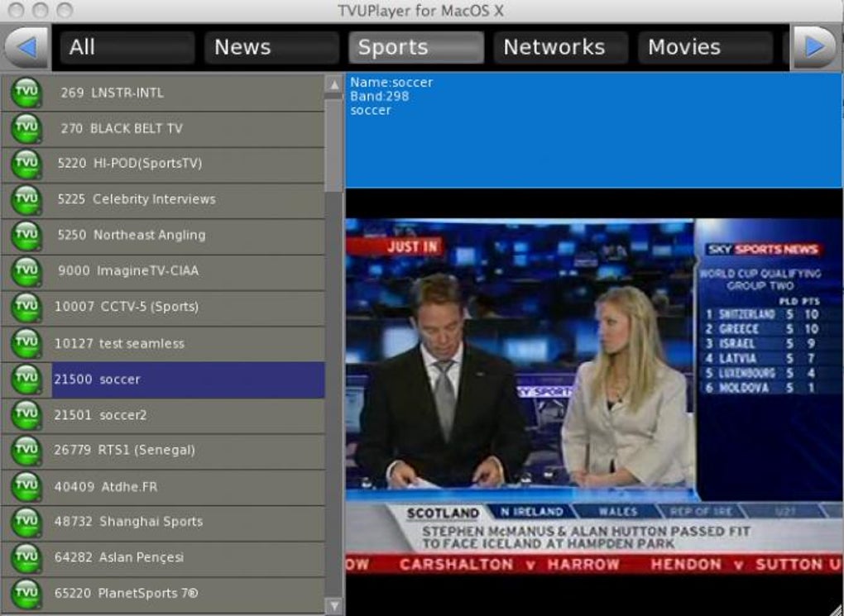844x616 pixels.
Task: Click the TVU icon for ImagineTV-CIAA
Action: click(x=26, y=272)
